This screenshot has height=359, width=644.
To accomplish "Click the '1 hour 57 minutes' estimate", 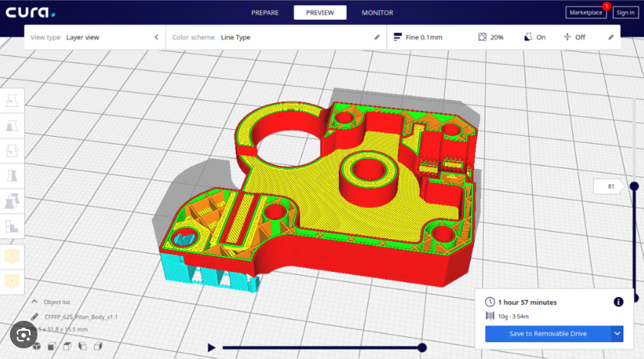I will tap(527, 302).
